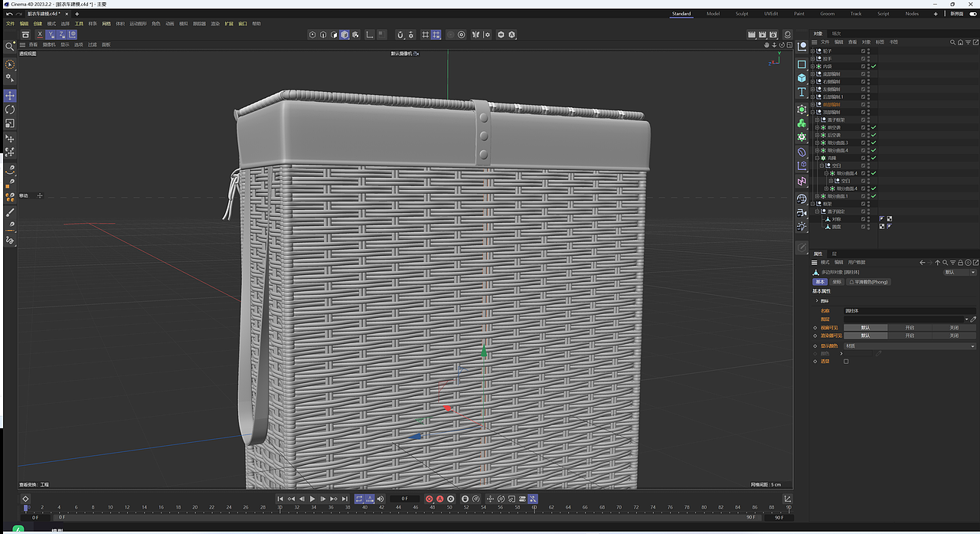Click the light bulb icon in palette
This screenshot has height=534, width=980.
(802, 226)
